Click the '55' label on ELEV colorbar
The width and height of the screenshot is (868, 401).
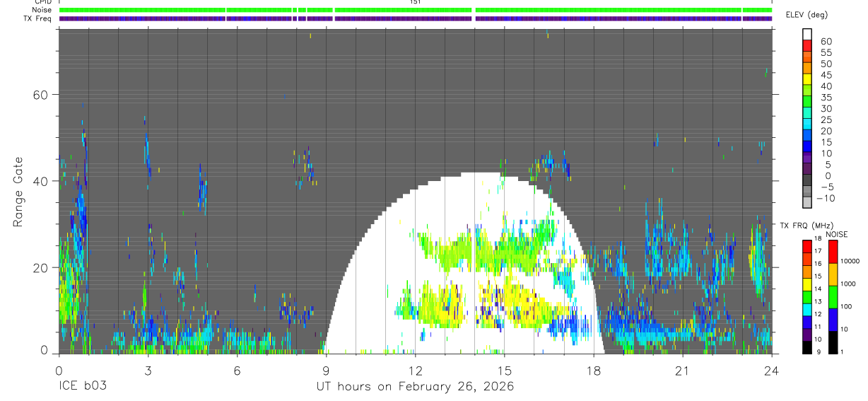826,53
